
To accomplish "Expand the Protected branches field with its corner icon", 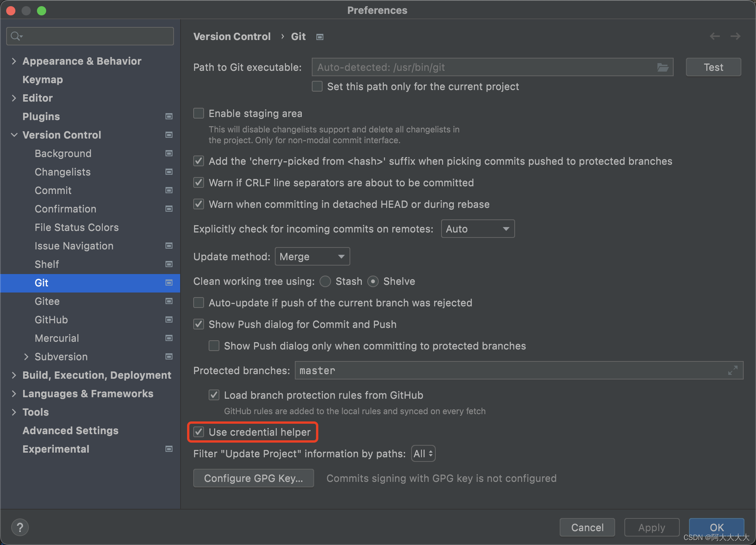I will (x=733, y=370).
